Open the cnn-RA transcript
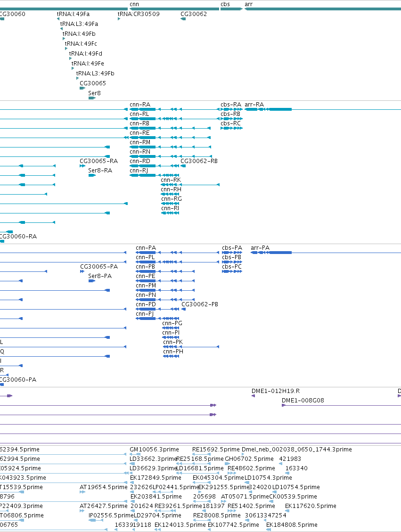 click(x=140, y=105)
